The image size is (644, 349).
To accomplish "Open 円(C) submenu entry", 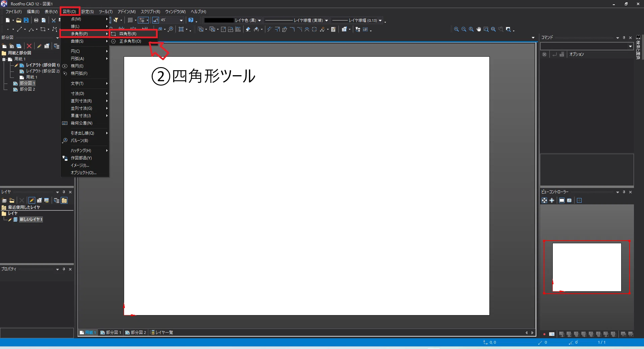I will (x=85, y=51).
